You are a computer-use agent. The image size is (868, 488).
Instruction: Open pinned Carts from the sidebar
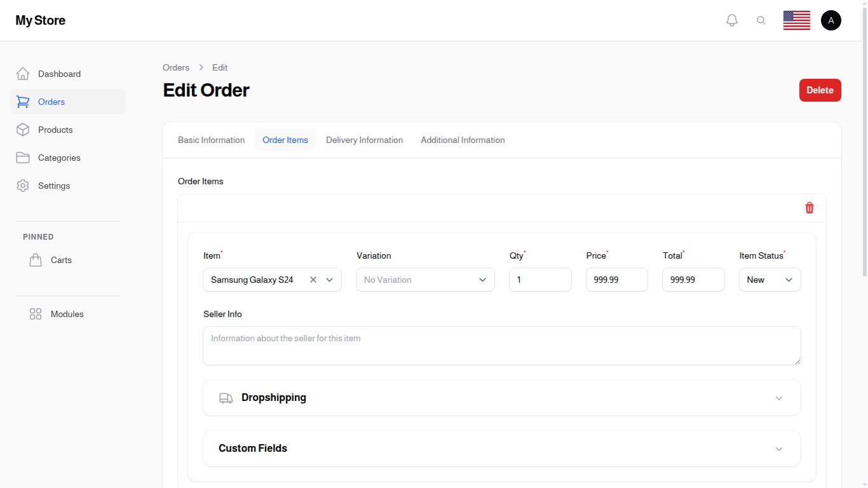(x=61, y=260)
